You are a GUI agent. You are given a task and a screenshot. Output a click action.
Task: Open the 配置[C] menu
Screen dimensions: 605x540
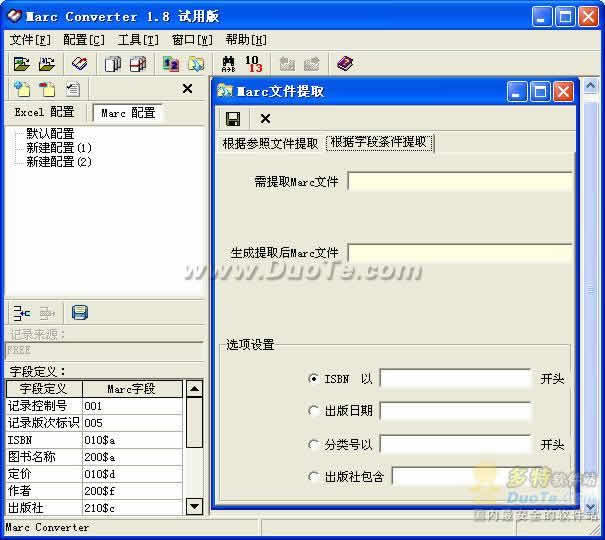84,39
